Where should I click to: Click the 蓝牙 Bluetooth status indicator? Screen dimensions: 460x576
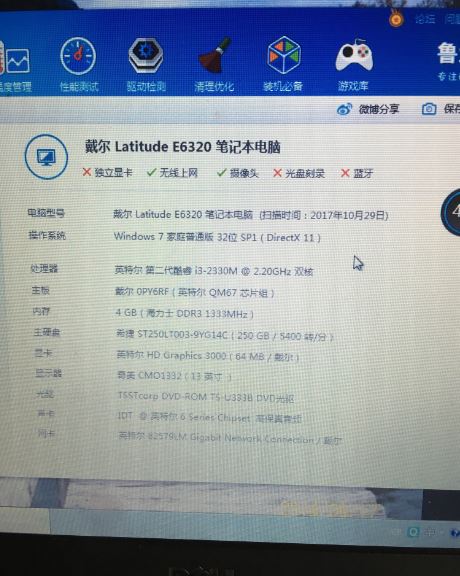357,173
